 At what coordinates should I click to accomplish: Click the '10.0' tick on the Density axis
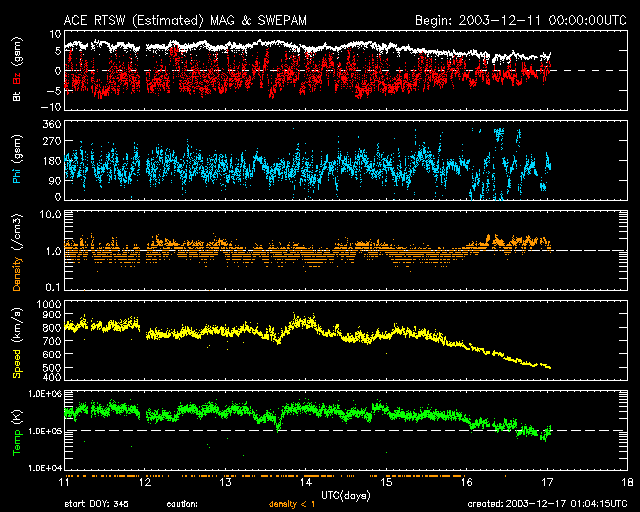coord(51,214)
